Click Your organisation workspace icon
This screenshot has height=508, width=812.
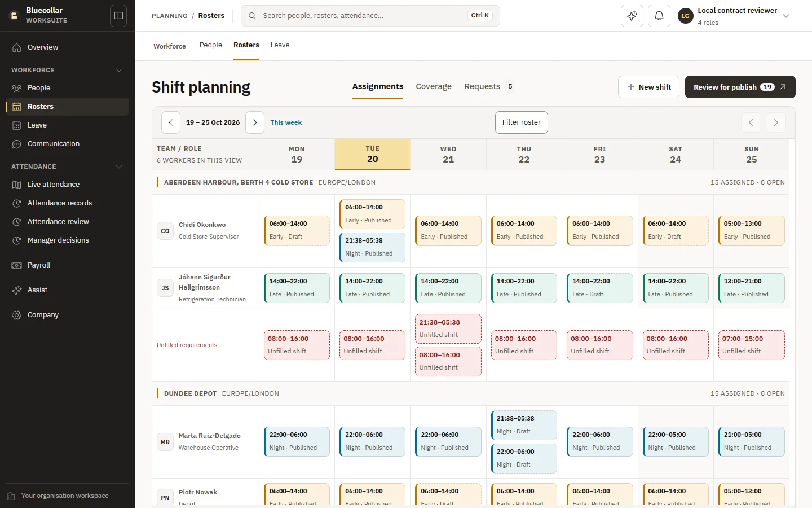[x=11, y=496]
